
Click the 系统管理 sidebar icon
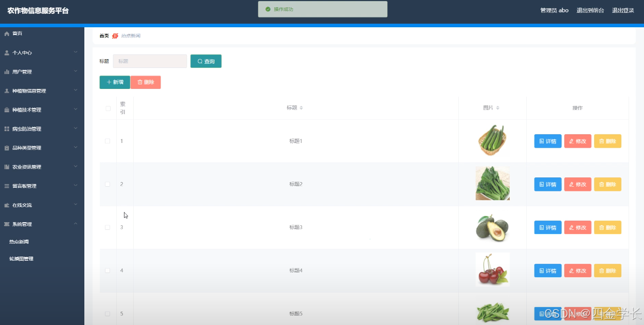pyautogui.click(x=7, y=224)
